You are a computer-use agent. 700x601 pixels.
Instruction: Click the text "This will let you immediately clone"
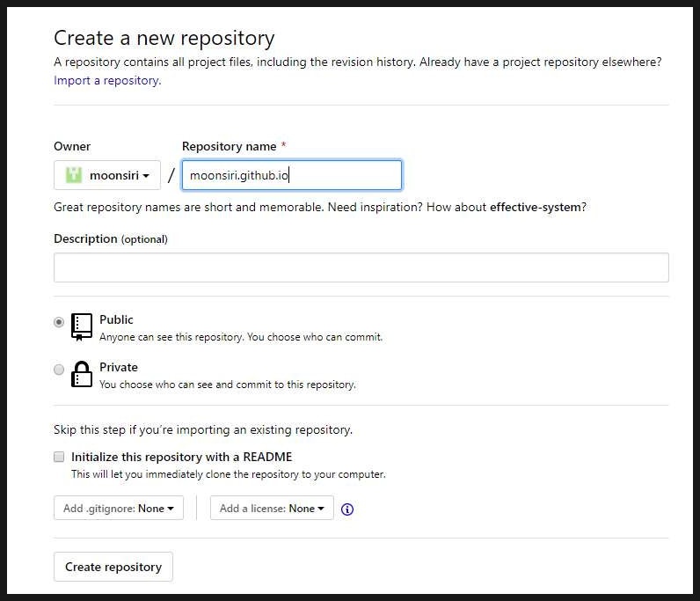point(228,474)
